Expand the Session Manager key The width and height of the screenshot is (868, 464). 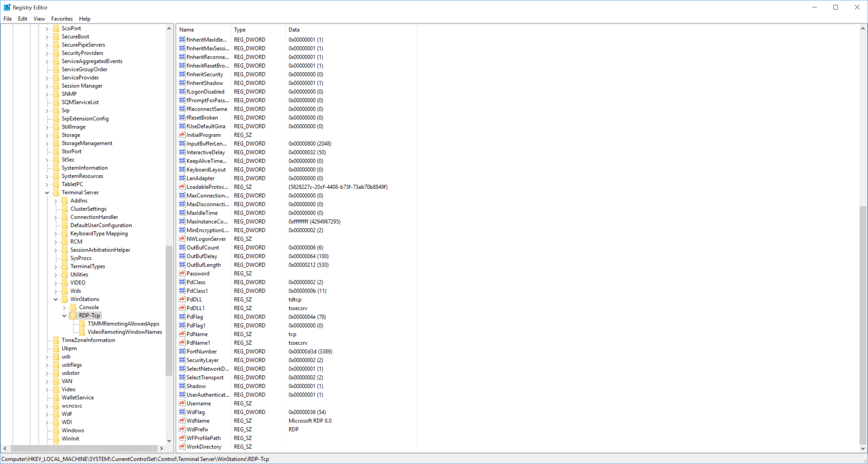(x=47, y=86)
